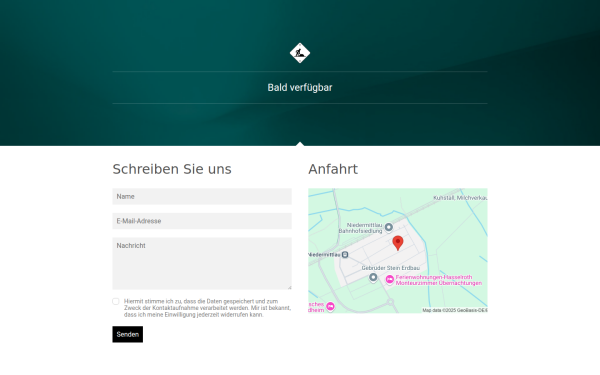This screenshot has width=600, height=375.
Task: Click the Gebrüder Stein Erdbau label
Action: [390, 268]
